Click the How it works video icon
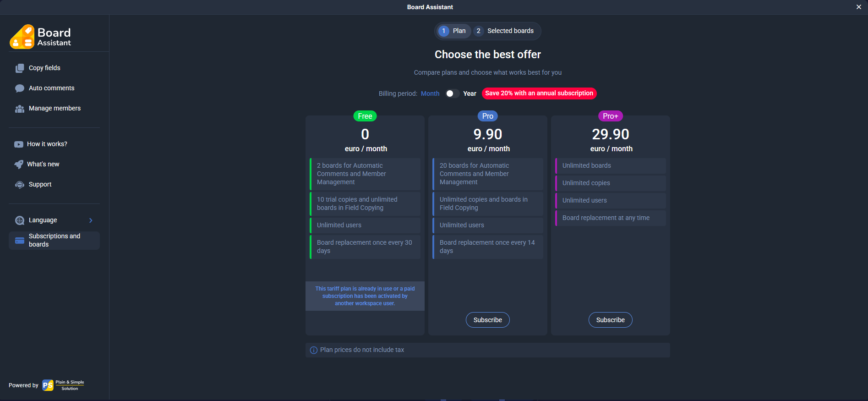 point(19,144)
